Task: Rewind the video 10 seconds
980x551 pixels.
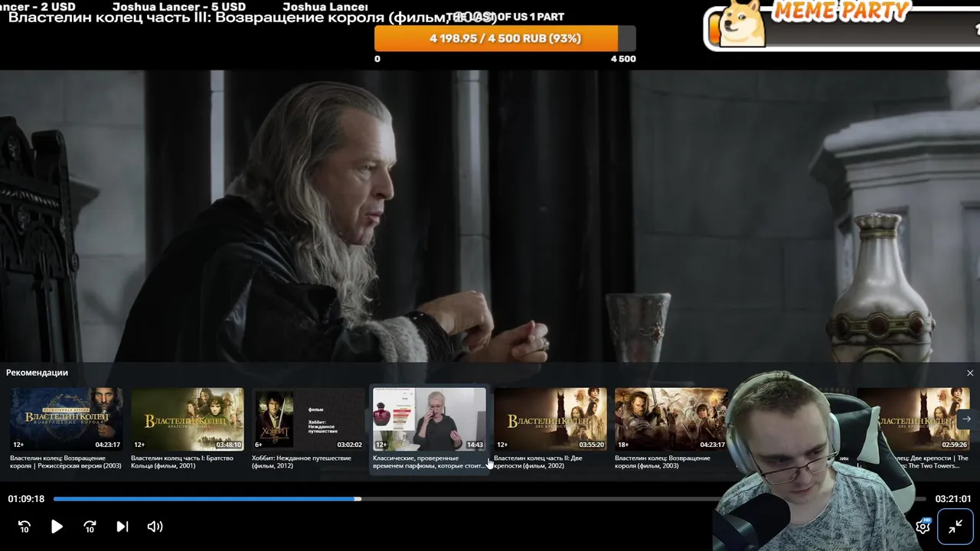Action: pyautogui.click(x=24, y=527)
